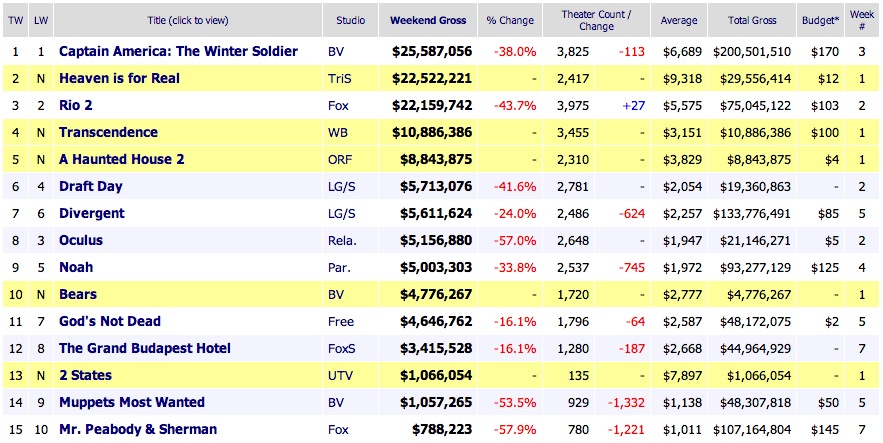Click Mr. Peabody & Sherman title
883x443 pixels.
pos(135,429)
